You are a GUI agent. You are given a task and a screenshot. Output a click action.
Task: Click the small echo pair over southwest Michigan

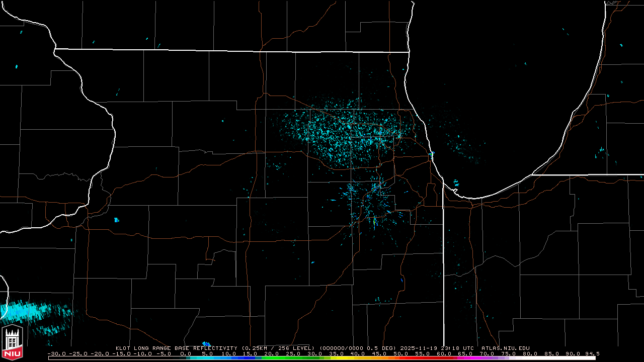pyautogui.click(x=602, y=152)
